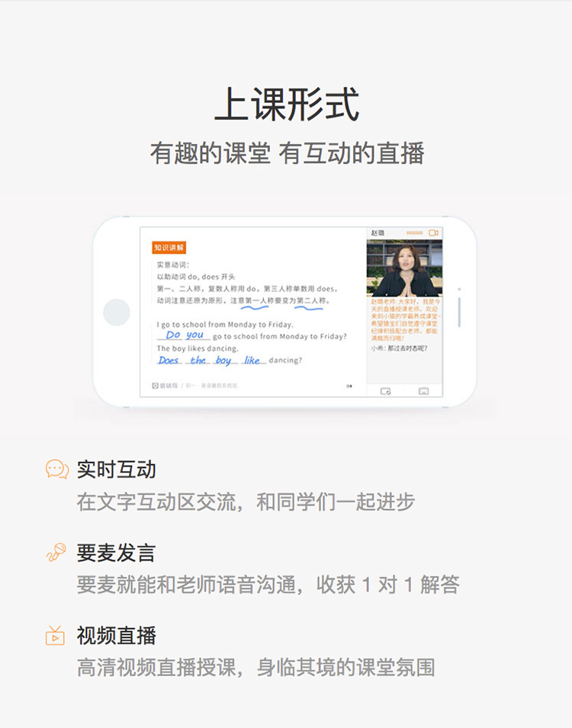The height and width of the screenshot is (728, 572).
Task: Tap the chat bubbles icon for 实时互动
Action: tap(56, 469)
